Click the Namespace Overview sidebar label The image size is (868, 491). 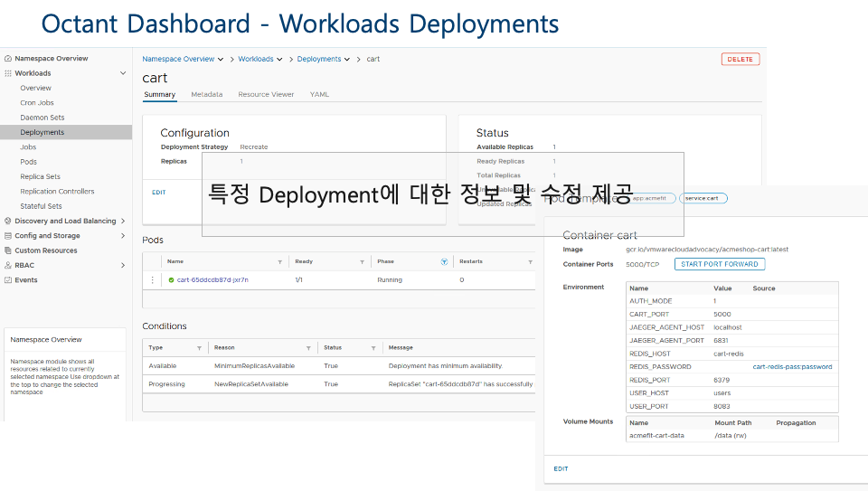52,58
